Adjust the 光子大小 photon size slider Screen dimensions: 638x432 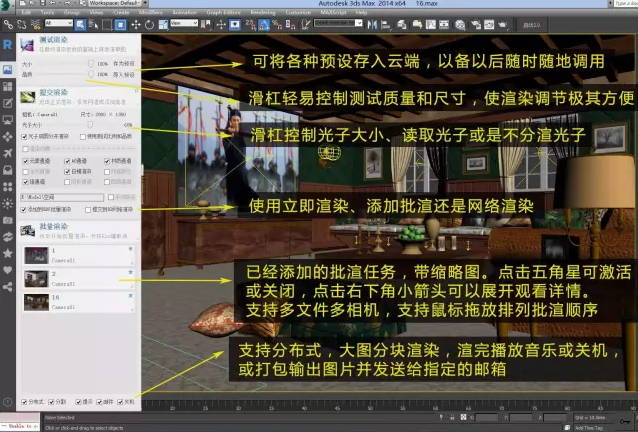[x=90, y=124]
